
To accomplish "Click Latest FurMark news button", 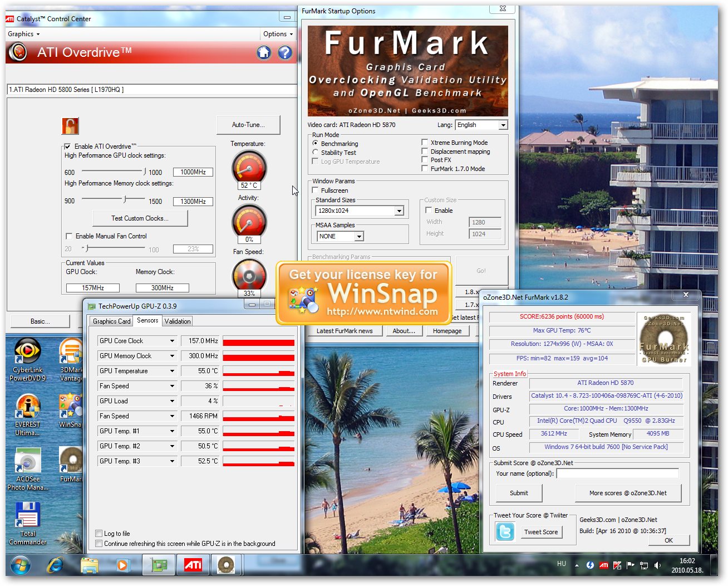I will [345, 331].
